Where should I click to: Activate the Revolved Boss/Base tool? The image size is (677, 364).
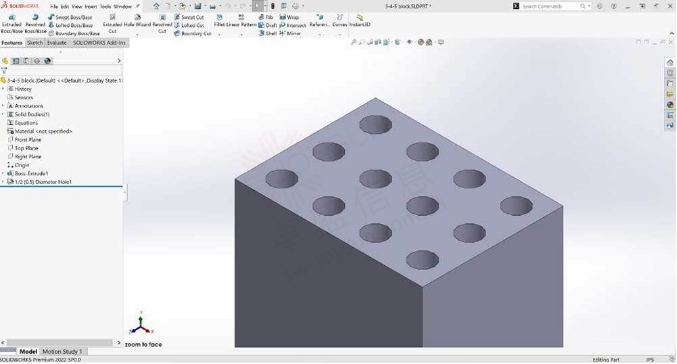click(x=35, y=24)
